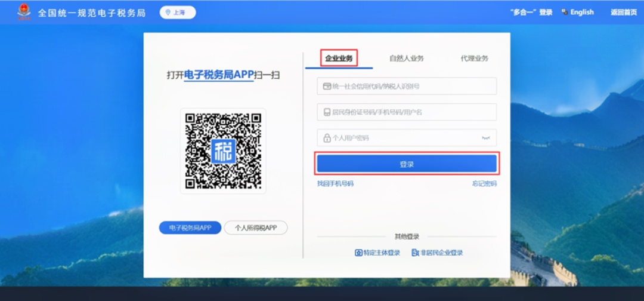The height and width of the screenshot is (301, 644).
Task: Open 特定主体登录 link
Action: point(382,253)
